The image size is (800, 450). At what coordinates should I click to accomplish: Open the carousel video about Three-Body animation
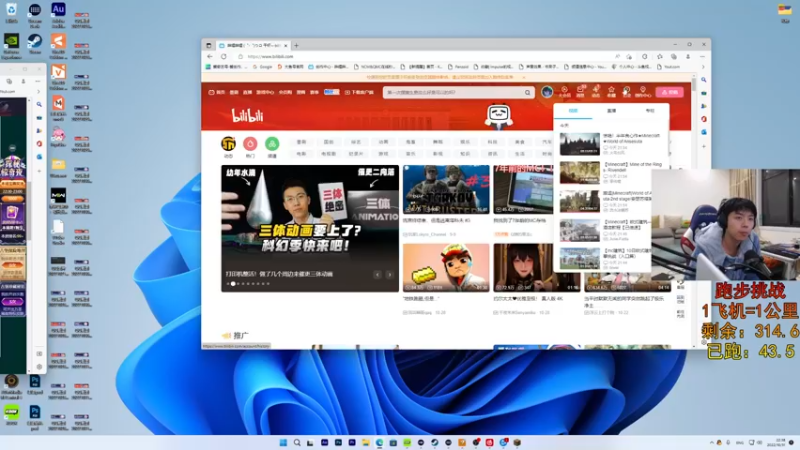click(310, 228)
